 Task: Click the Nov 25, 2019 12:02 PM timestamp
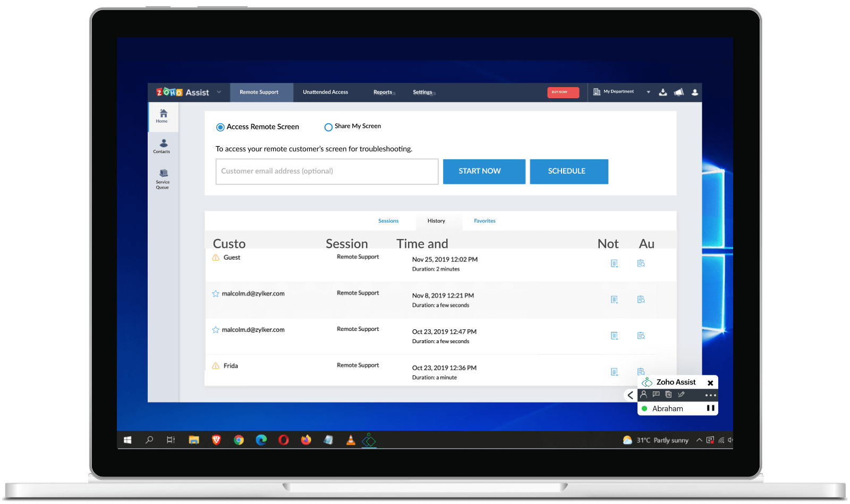point(445,260)
